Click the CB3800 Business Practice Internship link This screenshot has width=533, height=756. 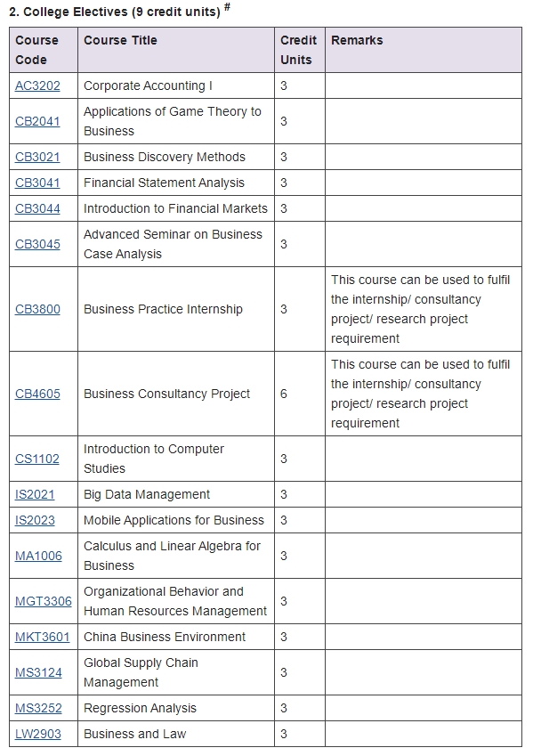[37, 309]
